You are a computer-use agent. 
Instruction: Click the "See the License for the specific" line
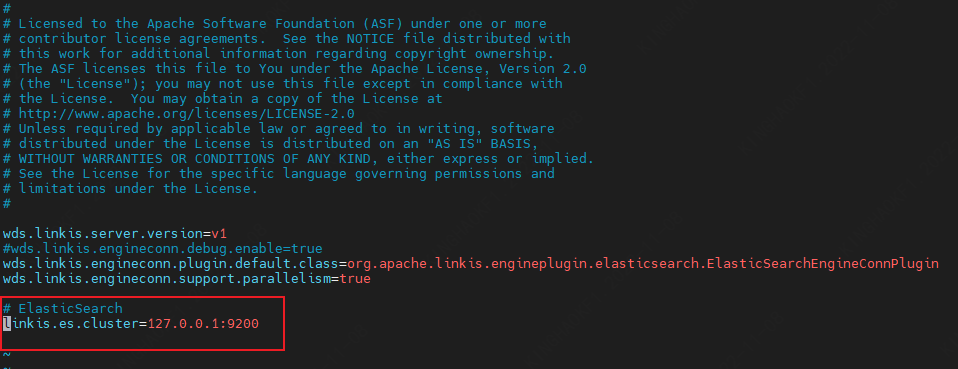[x=279, y=174]
